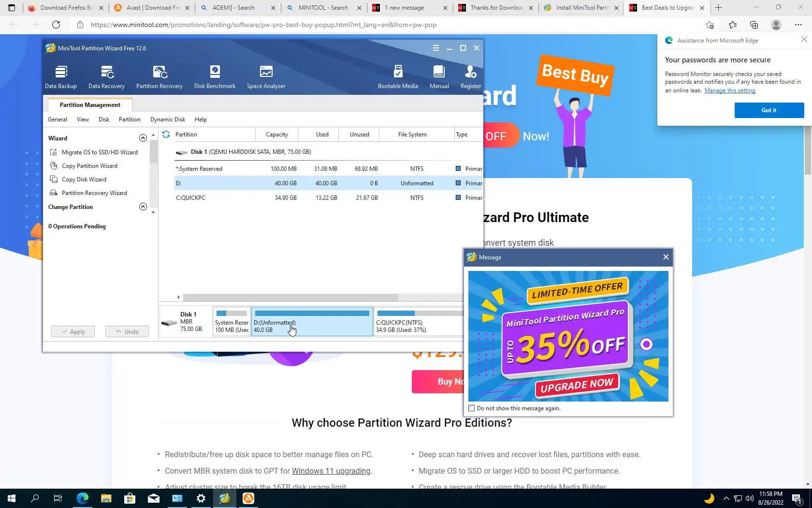Select C:QUICKPC partition row
Screen dimensions: 812x508
329,198
